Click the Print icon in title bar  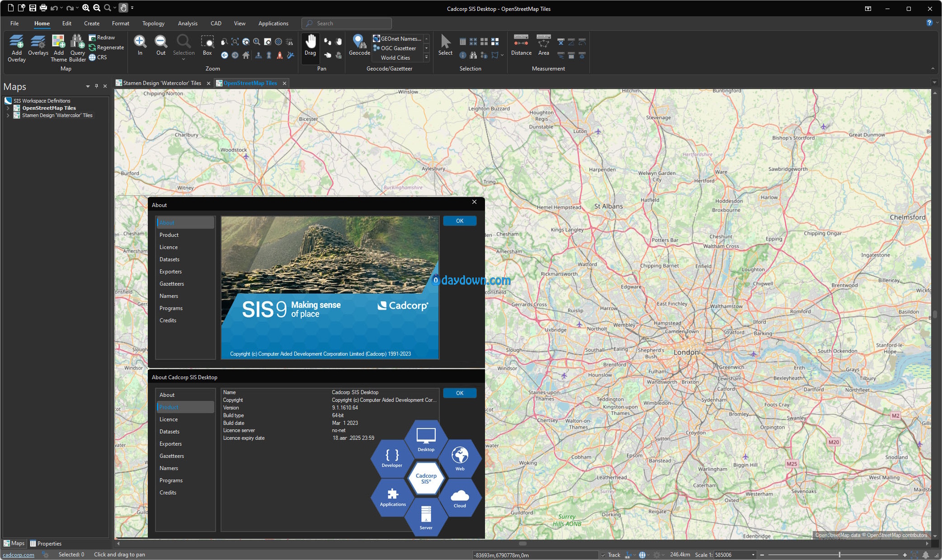pos(43,8)
